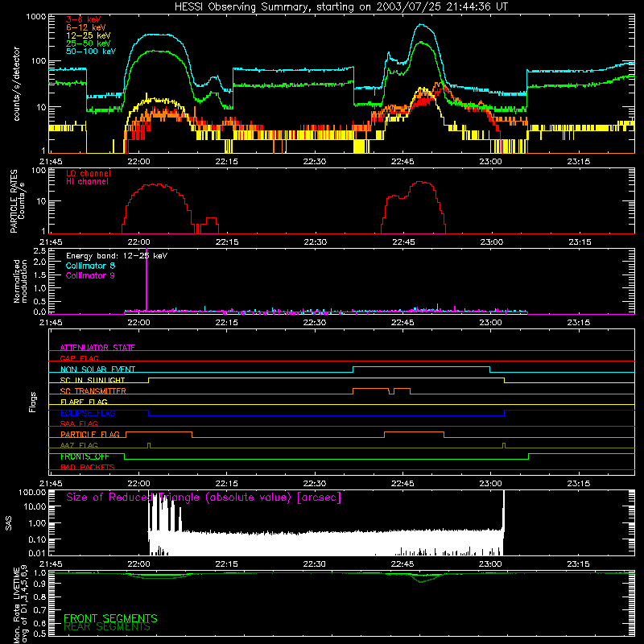Image resolution: width=644 pixels, height=644 pixels.
Task: Select the 50-100 keV legend entry
Action: [91, 52]
